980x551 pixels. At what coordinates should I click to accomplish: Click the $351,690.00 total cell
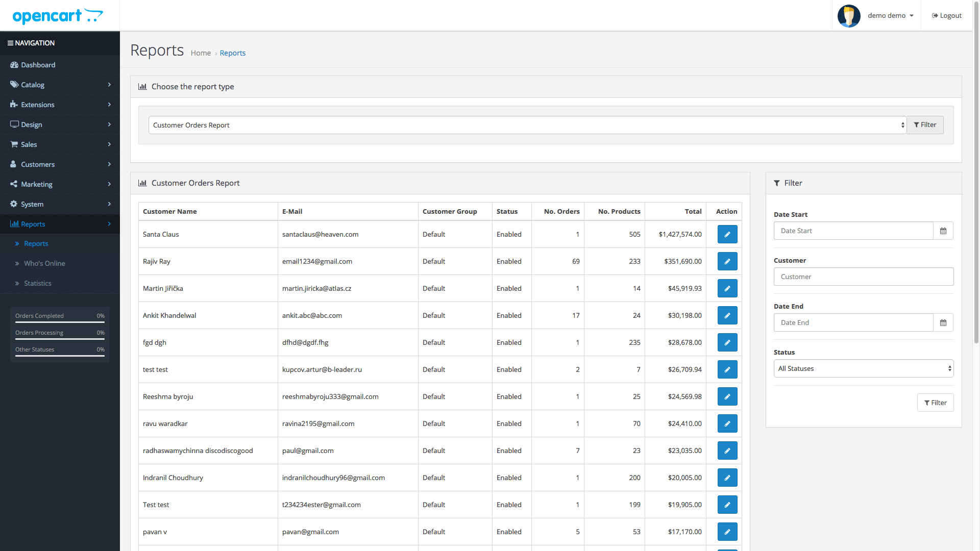[x=675, y=261]
